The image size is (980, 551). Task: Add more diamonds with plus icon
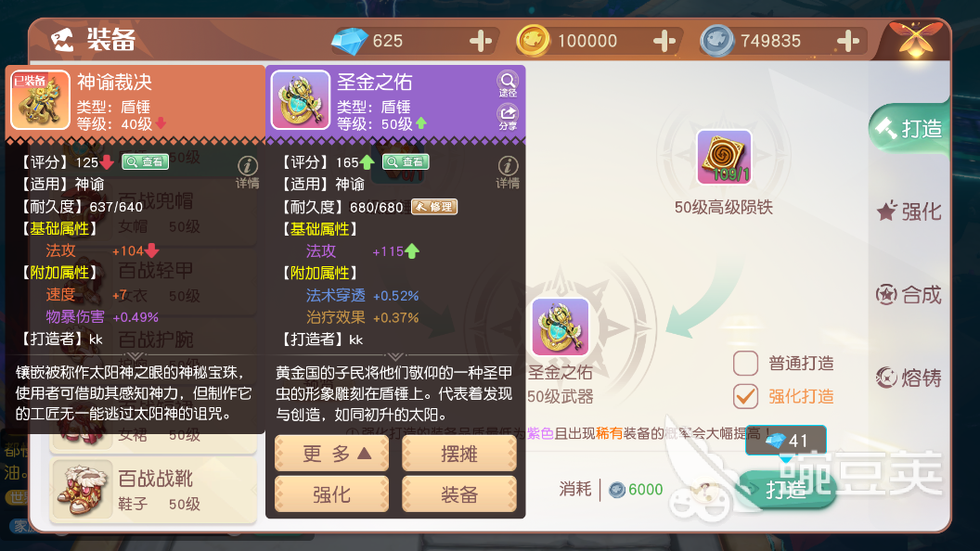pyautogui.click(x=480, y=41)
